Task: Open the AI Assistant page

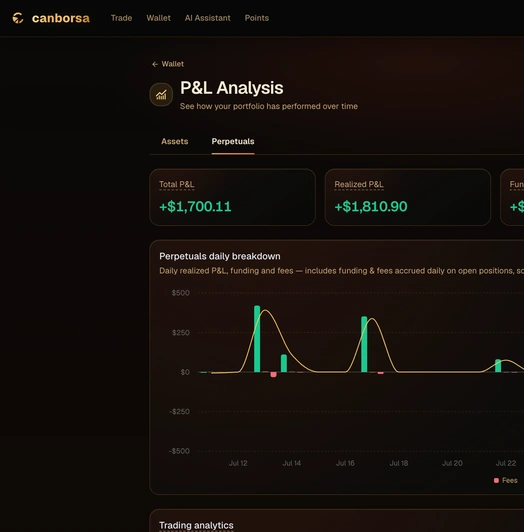Action: pos(208,18)
